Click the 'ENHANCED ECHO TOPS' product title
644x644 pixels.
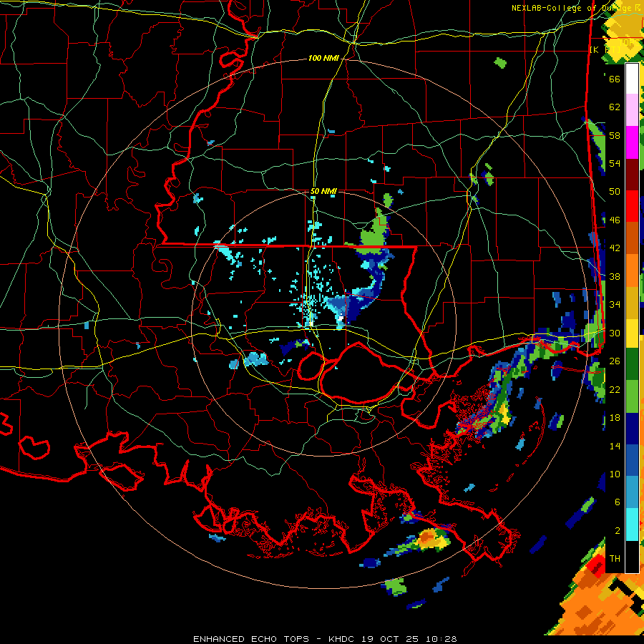tap(251, 639)
